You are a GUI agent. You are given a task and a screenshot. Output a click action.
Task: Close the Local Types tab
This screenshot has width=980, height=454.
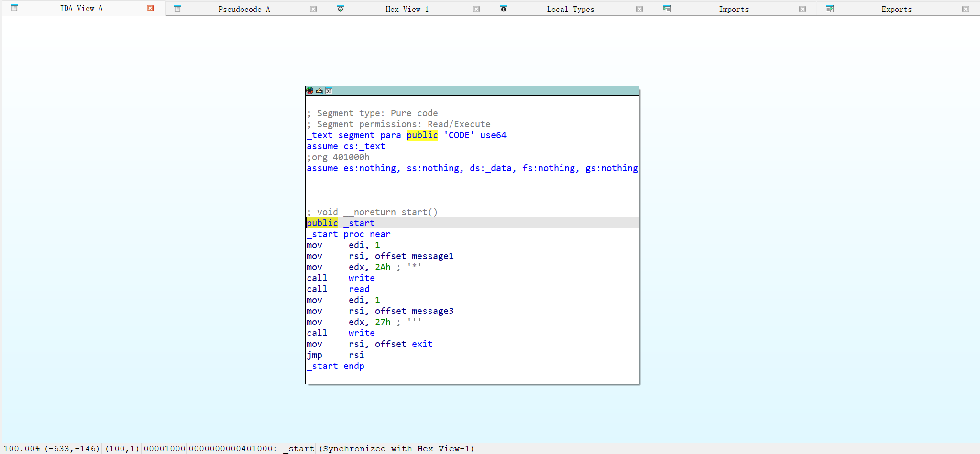click(639, 9)
